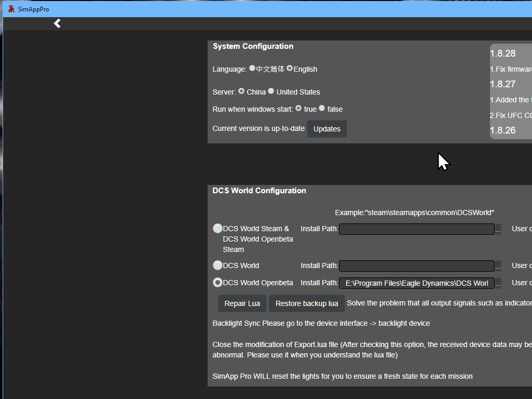Browse install path for DCS World Steam

click(x=498, y=229)
